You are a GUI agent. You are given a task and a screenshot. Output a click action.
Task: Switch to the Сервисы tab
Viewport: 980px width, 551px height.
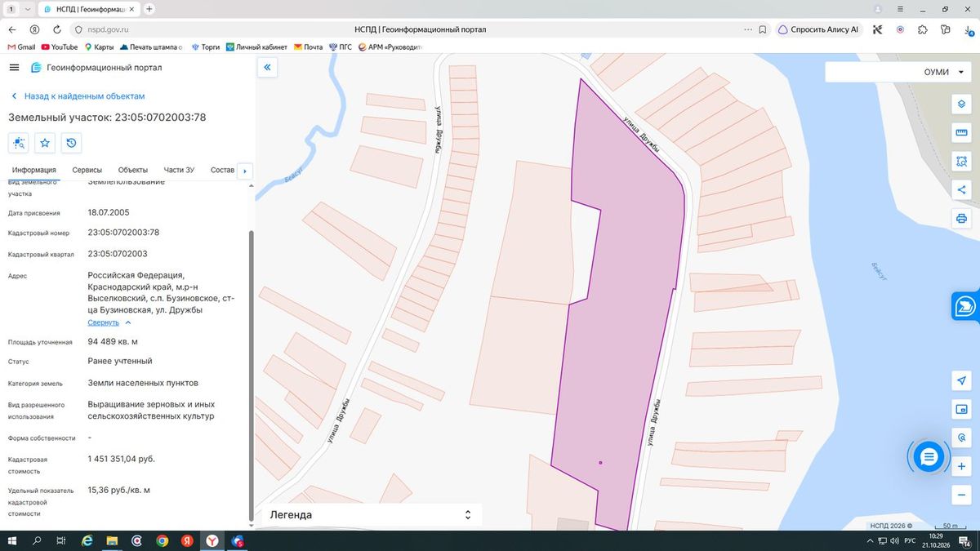87,170
